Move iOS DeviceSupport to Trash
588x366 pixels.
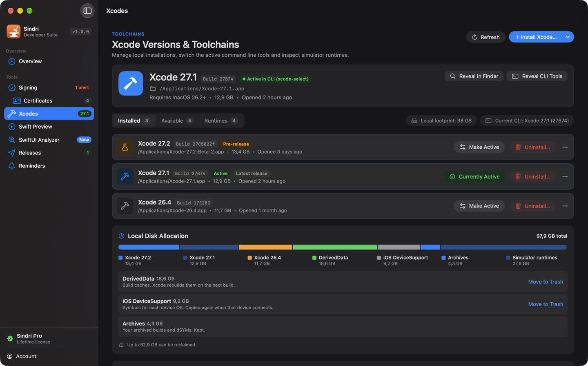tap(546, 304)
